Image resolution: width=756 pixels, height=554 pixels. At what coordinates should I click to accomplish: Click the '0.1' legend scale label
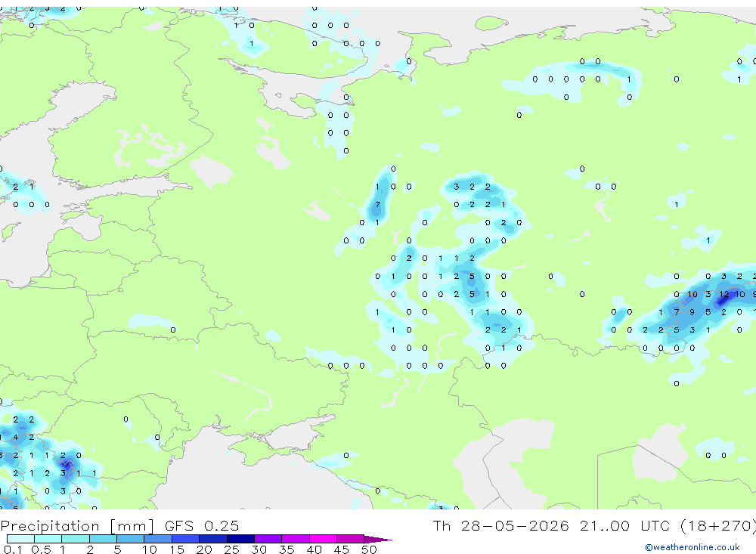(x=13, y=549)
